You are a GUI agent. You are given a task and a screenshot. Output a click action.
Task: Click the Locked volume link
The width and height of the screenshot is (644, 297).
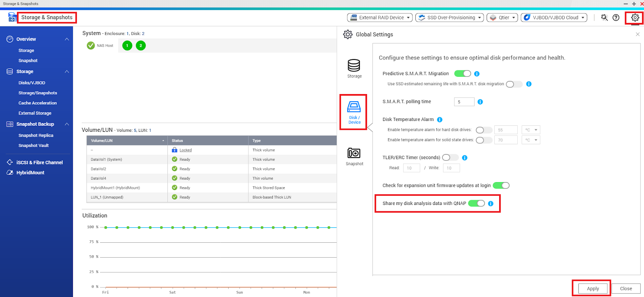[x=186, y=150]
